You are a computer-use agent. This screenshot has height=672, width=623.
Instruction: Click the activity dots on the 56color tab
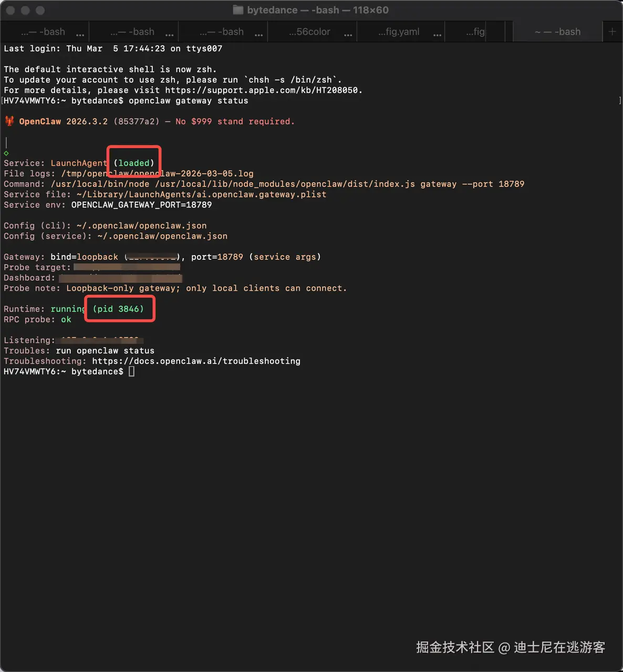point(348,35)
